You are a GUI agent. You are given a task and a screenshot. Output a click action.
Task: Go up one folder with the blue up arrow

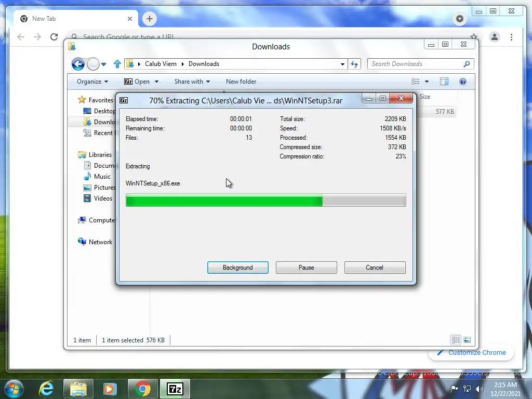(x=117, y=64)
